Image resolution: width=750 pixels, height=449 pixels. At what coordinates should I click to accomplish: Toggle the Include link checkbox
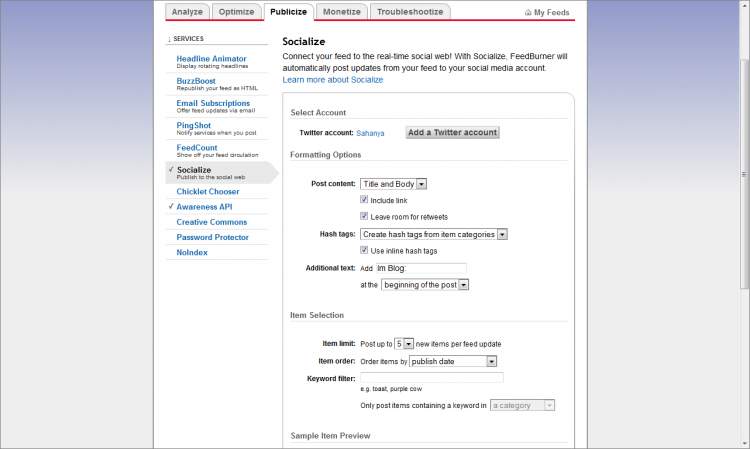(x=364, y=200)
